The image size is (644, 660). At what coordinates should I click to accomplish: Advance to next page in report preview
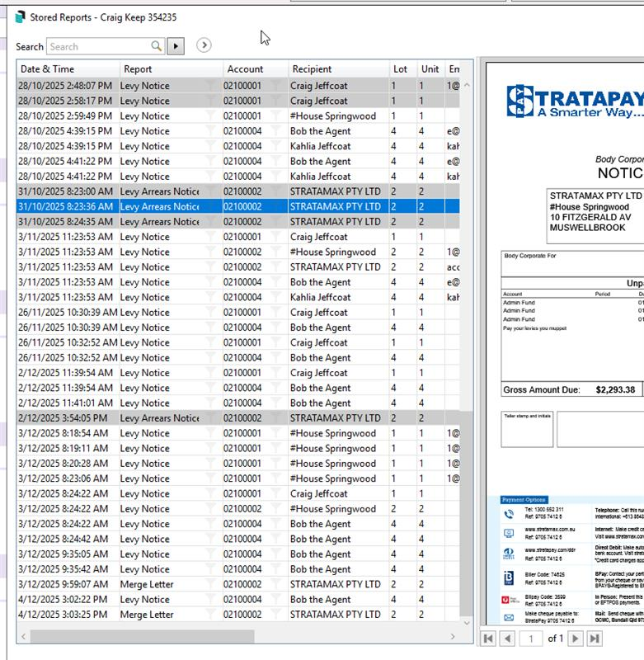(x=576, y=639)
